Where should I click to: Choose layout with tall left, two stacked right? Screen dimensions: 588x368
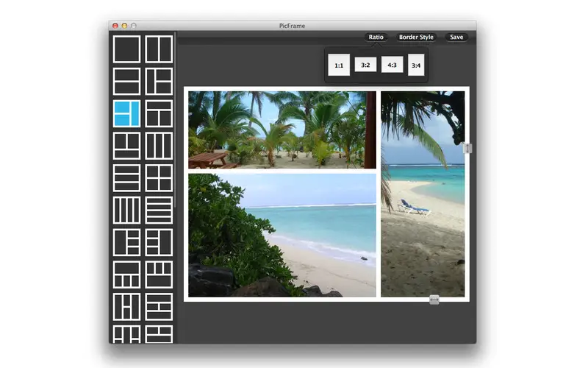[159, 81]
